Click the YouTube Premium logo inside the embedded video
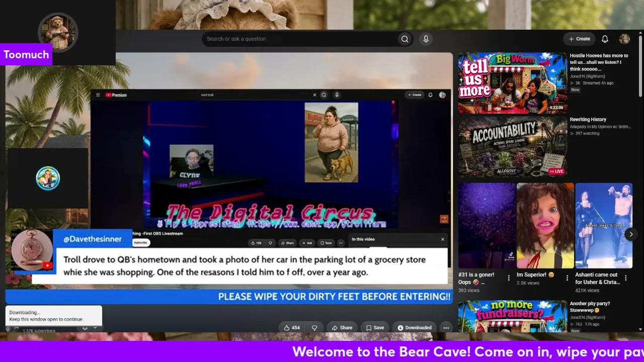Screen dimensions: 644x362 click(x=116, y=95)
